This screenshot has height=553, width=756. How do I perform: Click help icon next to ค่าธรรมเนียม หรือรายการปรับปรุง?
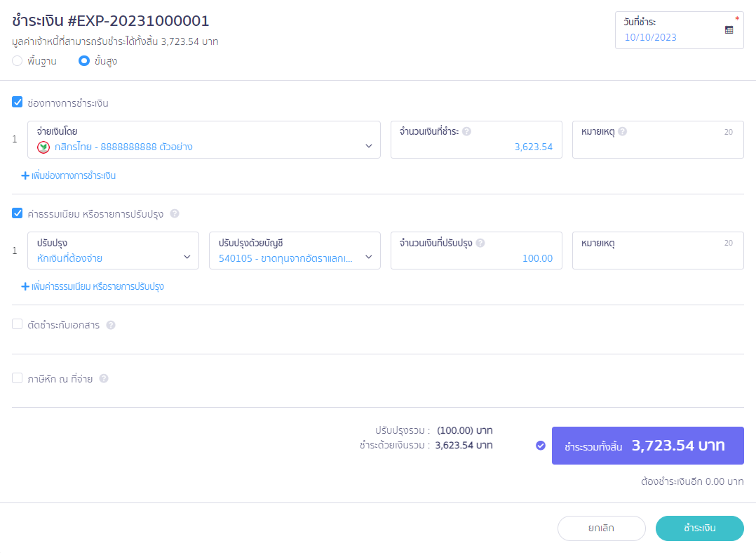[175, 214]
